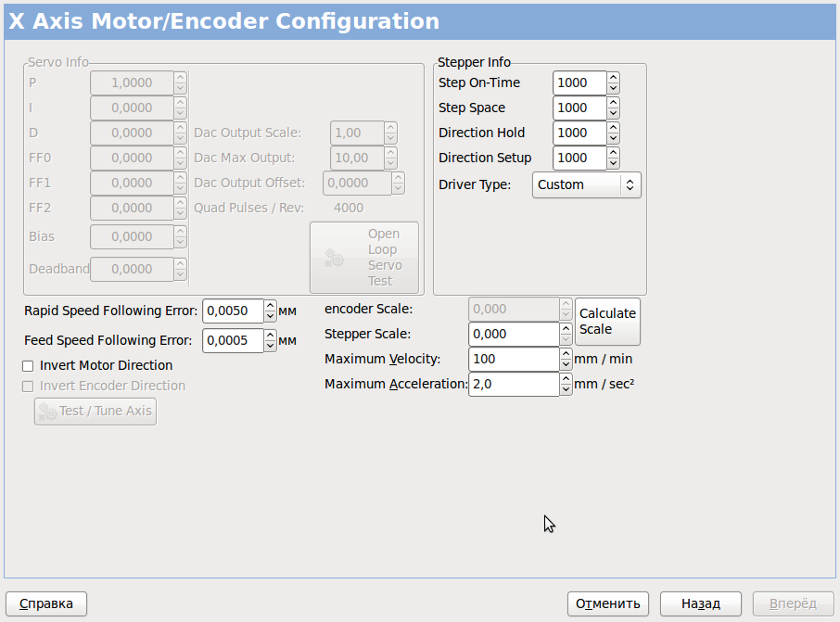840x622 pixels.
Task: Focus the Step Space value field
Action: (579, 108)
